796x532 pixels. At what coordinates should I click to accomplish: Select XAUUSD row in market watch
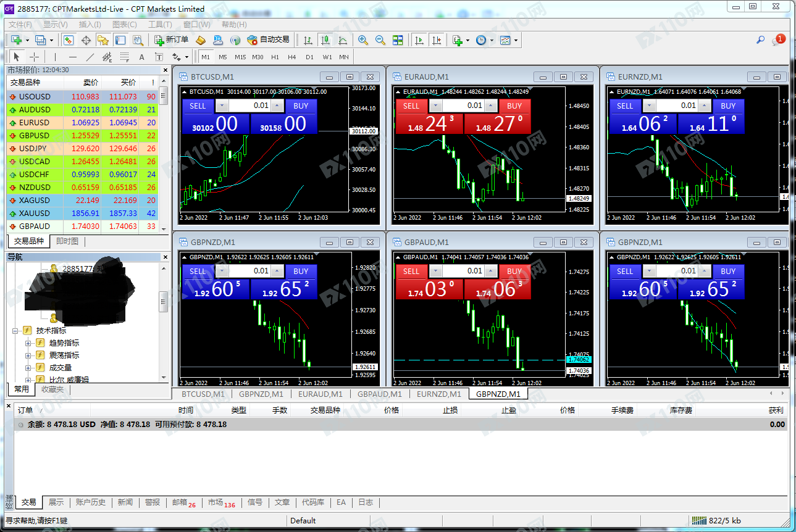(35, 213)
